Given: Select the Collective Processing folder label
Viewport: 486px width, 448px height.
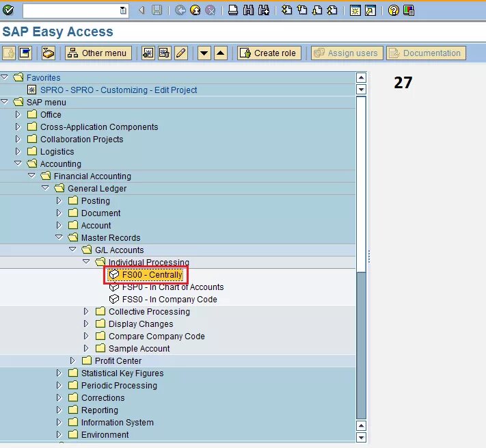Looking at the screenshot, I should tap(149, 312).
